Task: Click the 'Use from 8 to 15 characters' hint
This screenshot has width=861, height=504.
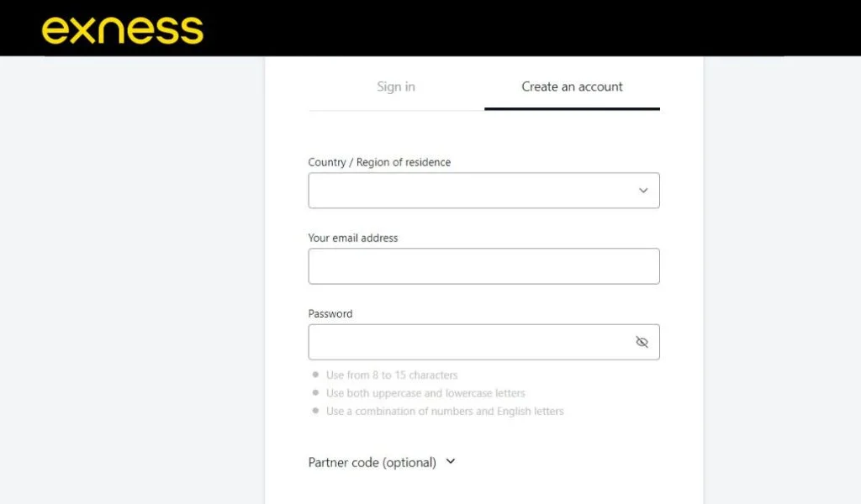Action: tap(392, 375)
